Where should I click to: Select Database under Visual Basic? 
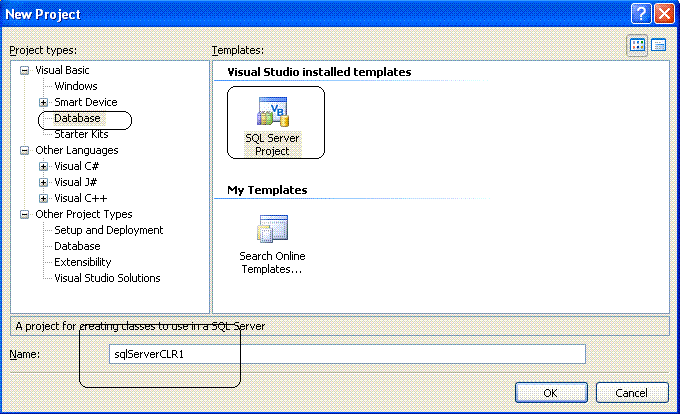(77, 118)
